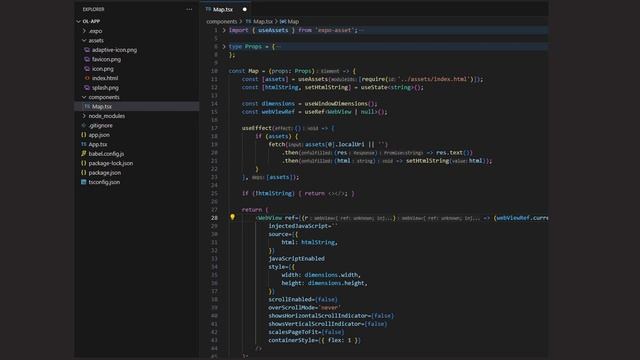The height and width of the screenshot is (360, 640).
Task: Click 'overScrollMode' prop text
Action: tap(291, 308)
